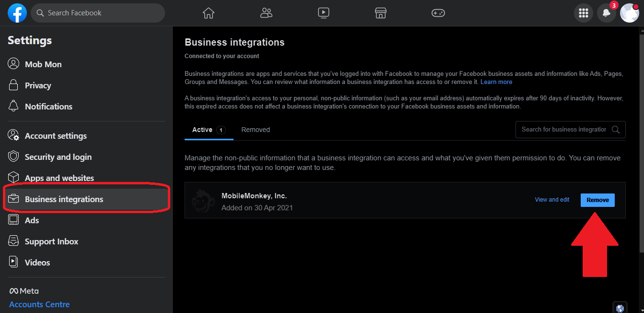Viewport: 644px width, 313px height.
Task: Go to Privacy settings
Action: [x=86, y=85]
